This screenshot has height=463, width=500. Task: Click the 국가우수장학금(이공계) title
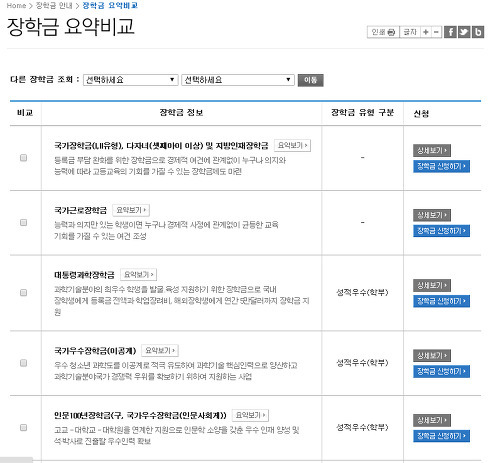point(95,351)
